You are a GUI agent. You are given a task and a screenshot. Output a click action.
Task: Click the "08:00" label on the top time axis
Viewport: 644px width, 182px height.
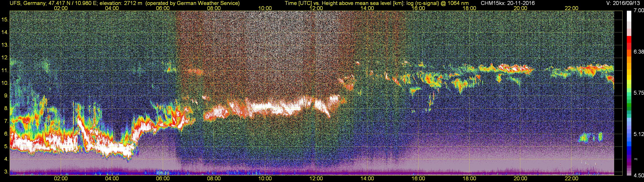pyautogui.click(x=214, y=8)
